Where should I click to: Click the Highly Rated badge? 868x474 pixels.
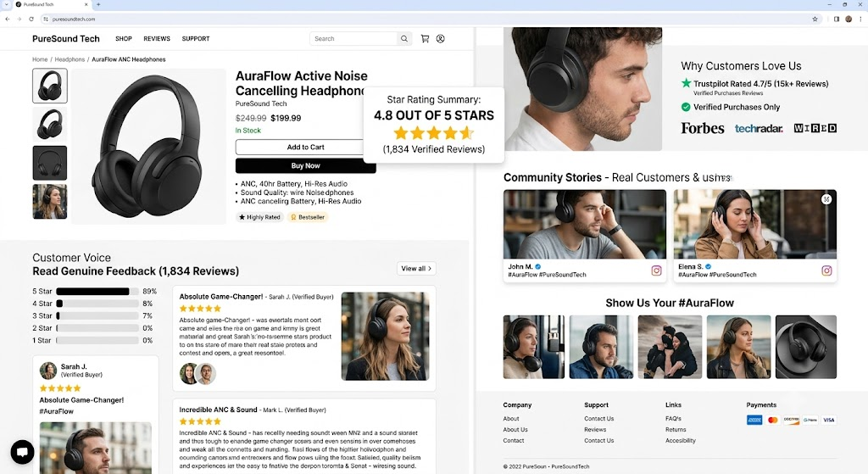point(259,217)
